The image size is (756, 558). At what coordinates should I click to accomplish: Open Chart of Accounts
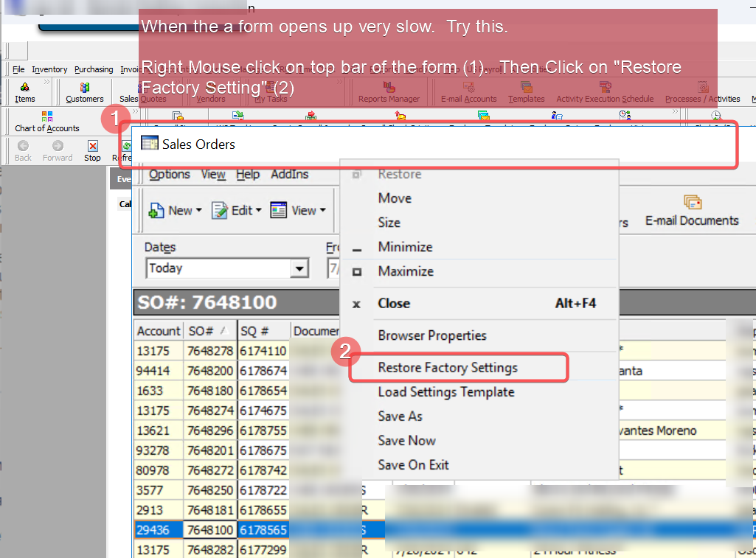[46, 122]
